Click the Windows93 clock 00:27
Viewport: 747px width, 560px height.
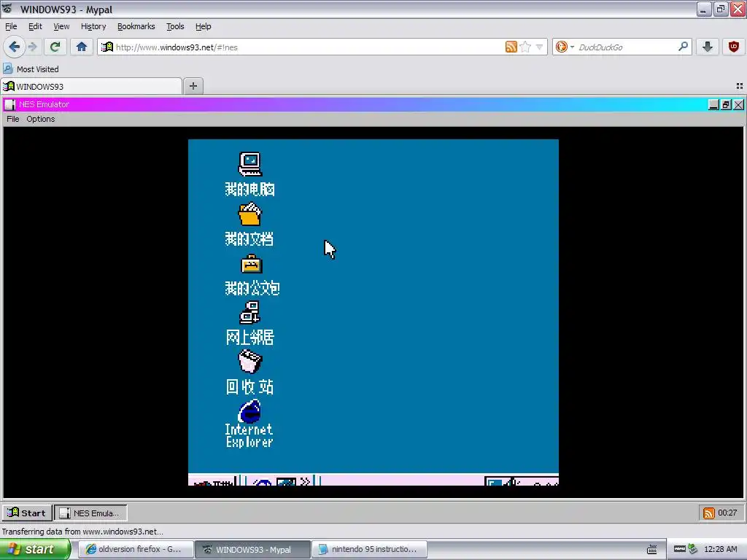click(727, 513)
